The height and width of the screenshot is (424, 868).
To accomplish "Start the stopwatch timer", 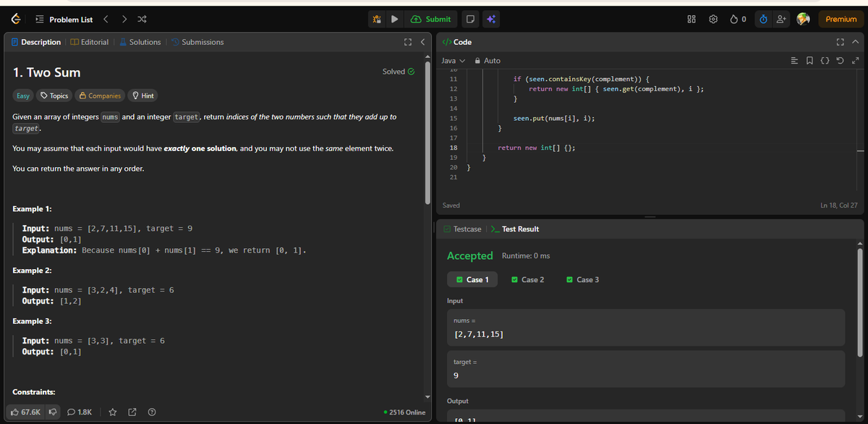I will [x=762, y=20].
